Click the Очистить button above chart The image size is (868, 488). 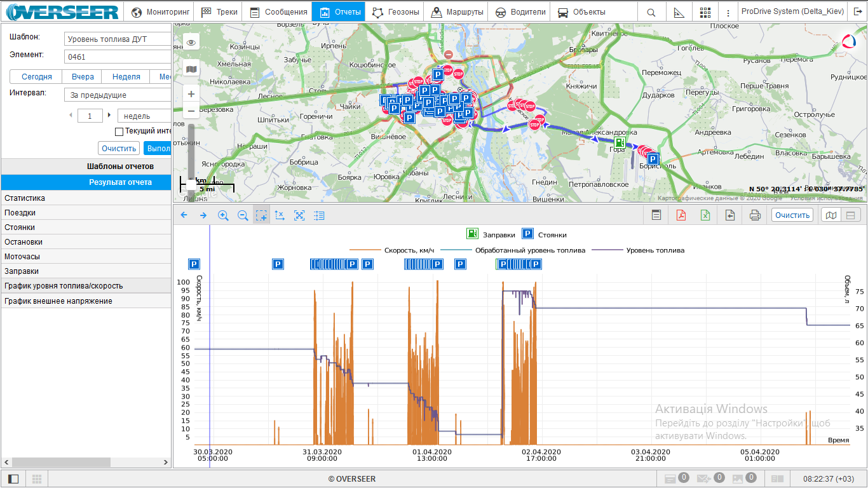(x=792, y=215)
